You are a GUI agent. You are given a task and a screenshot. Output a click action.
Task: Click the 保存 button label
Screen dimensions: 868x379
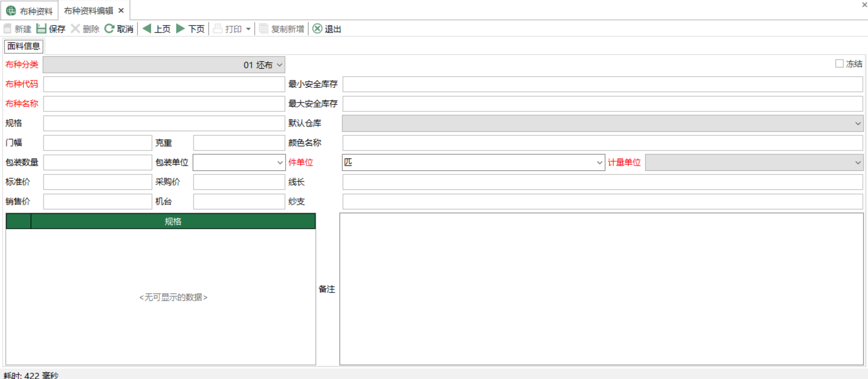pyautogui.click(x=57, y=29)
